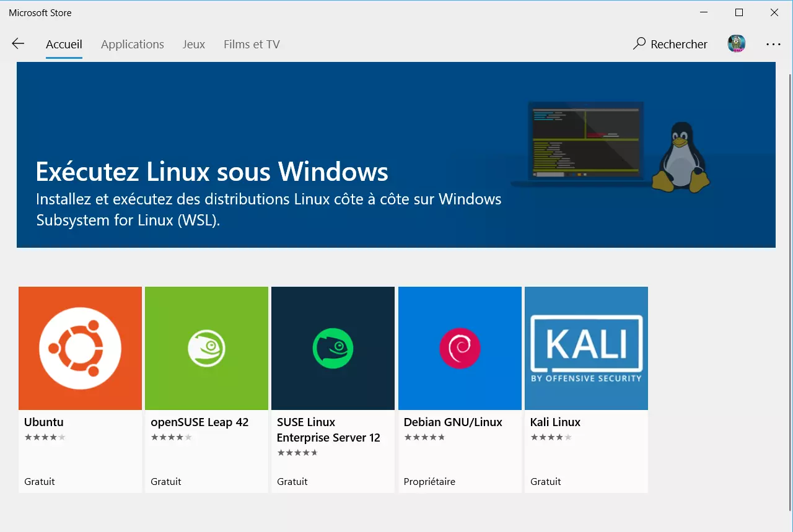Screen dimensions: 793x532
Task: Click the Kali Linux Gratuit price label
Action: [546, 482]
